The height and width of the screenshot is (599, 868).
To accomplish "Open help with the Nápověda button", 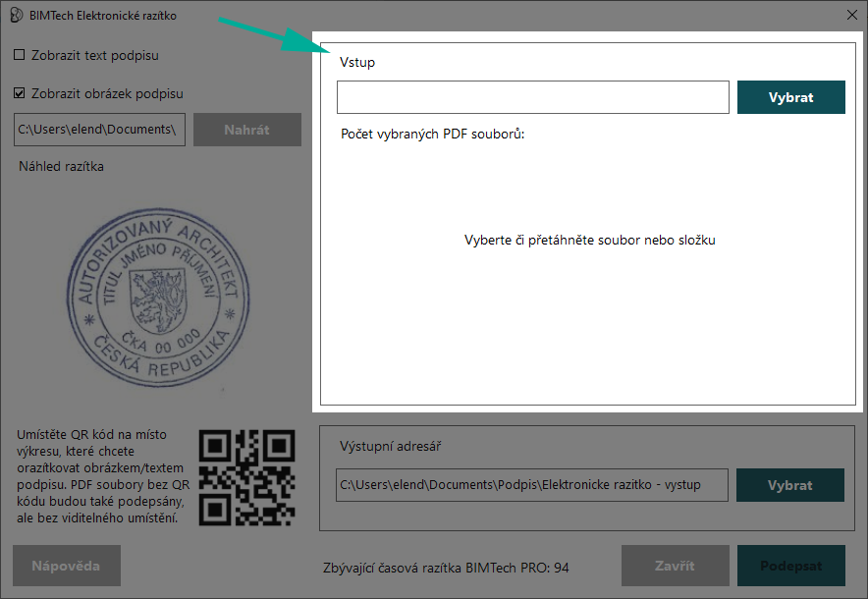I will [67, 566].
